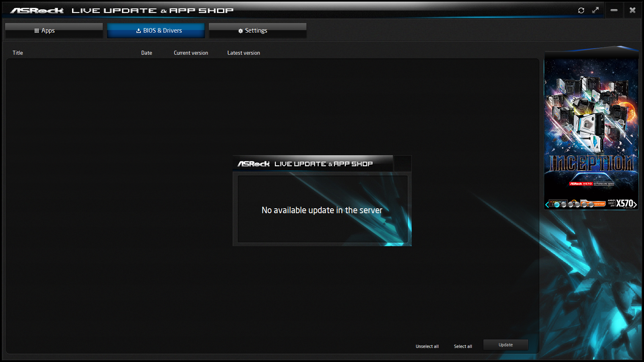This screenshot has height=362, width=644.
Task: Toggle fullscreen with the expand arrows icon
Action: click(595, 10)
